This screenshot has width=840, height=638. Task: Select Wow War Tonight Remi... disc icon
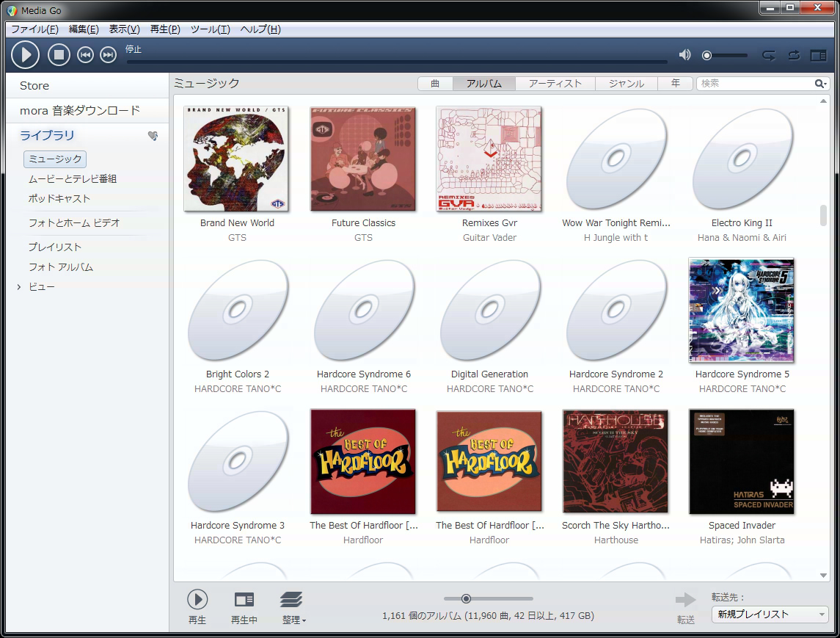616,159
